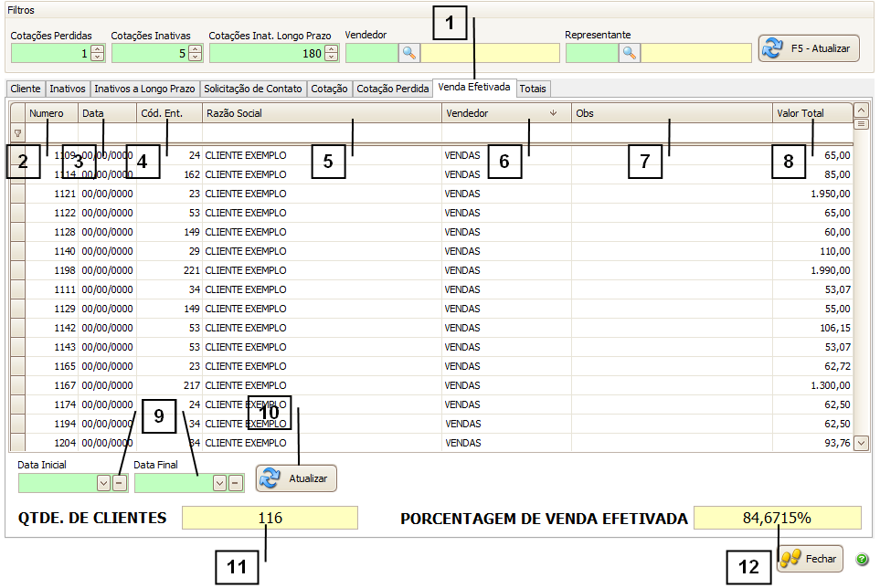Screen dimensions: 880x588
Task: Click the Representante search magnifier icon
Action: 630,53
